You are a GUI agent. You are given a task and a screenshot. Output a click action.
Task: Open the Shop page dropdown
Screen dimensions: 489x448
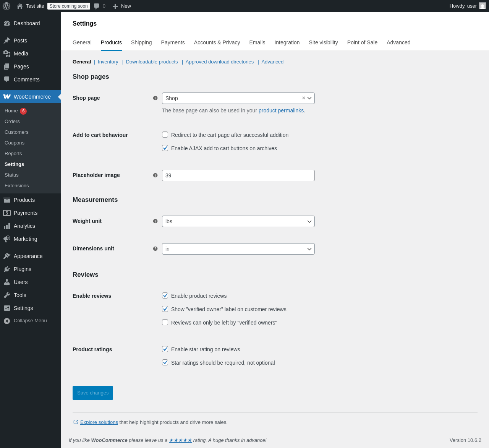[238, 98]
